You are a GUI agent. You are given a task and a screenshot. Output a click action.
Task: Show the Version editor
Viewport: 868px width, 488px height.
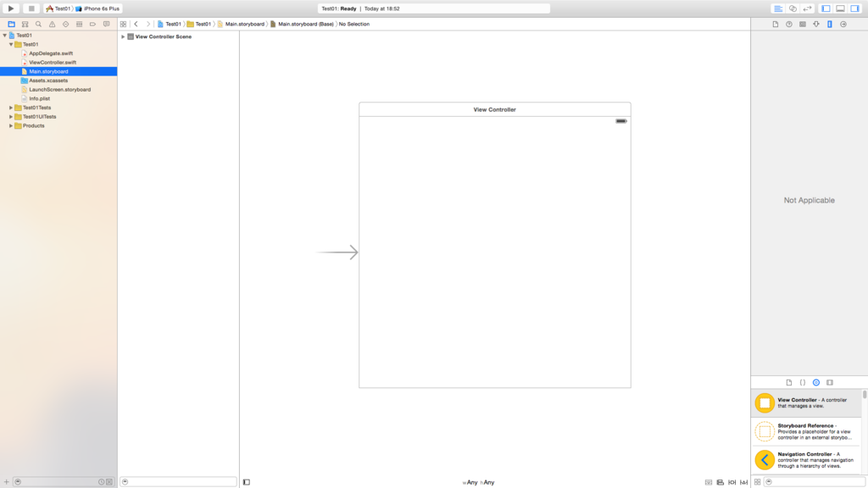(807, 8)
